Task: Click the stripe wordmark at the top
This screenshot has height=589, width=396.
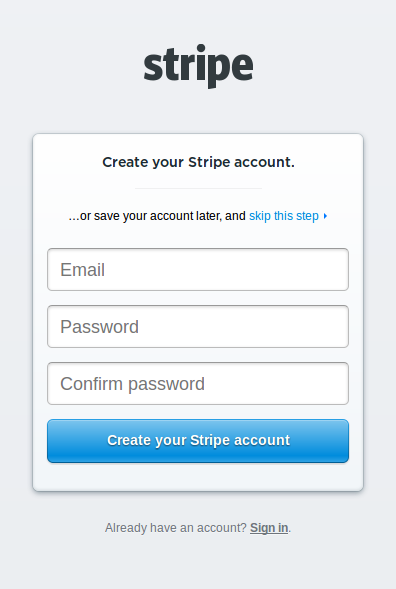Action: click(198, 66)
